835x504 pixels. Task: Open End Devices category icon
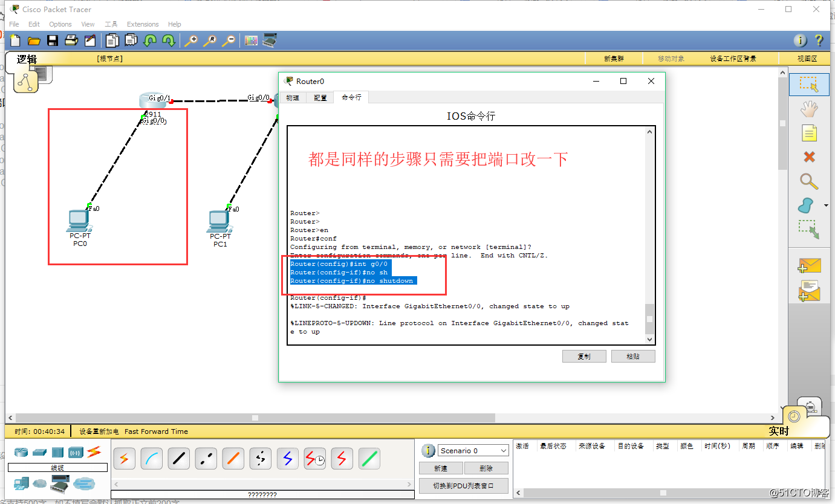click(21, 483)
